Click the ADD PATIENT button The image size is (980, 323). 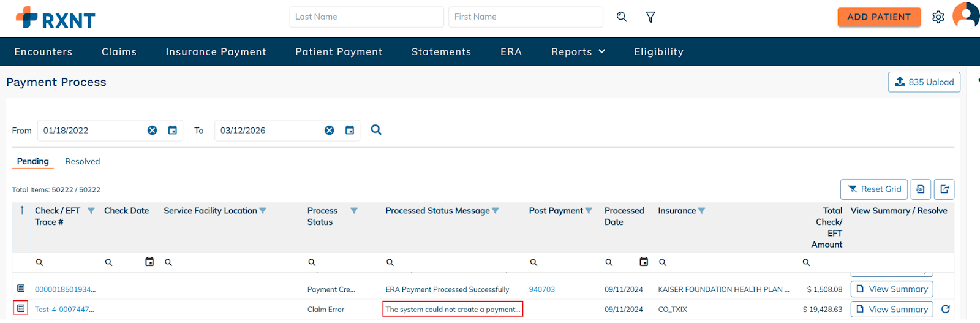pyautogui.click(x=879, y=17)
